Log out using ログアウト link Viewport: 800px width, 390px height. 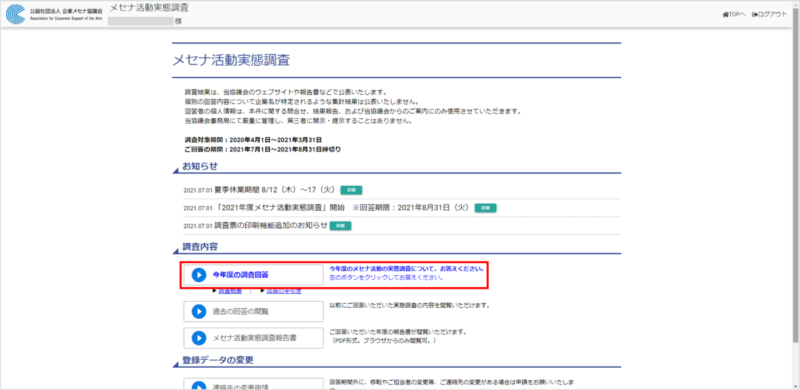click(769, 14)
